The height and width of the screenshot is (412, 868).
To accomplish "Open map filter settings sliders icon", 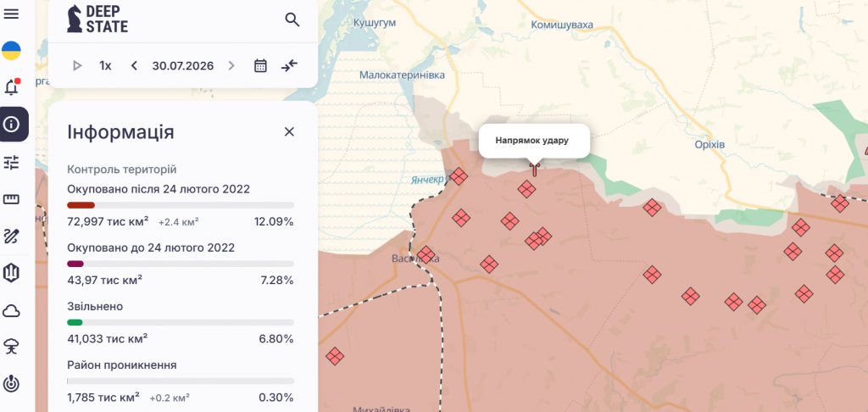I will (x=11, y=162).
